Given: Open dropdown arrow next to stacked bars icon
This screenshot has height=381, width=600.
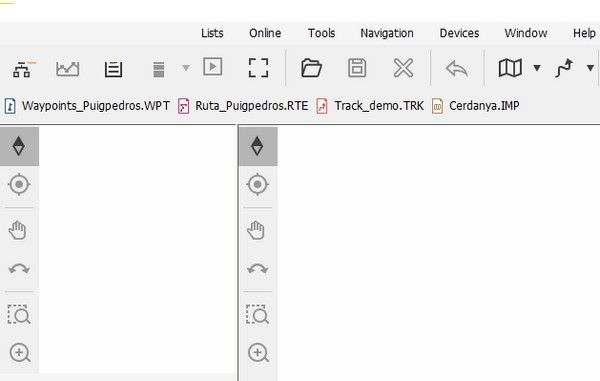Looking at the screenshot, I should (186, 68).
